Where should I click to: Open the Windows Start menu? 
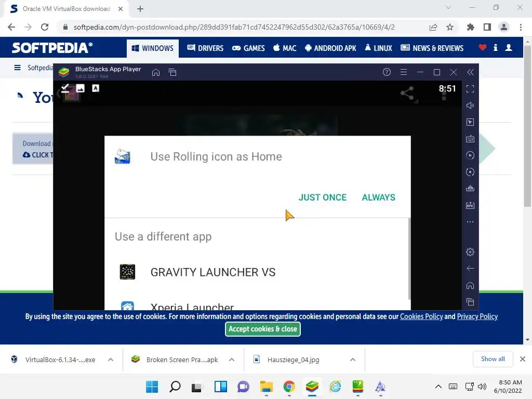[x=152, y=387]
